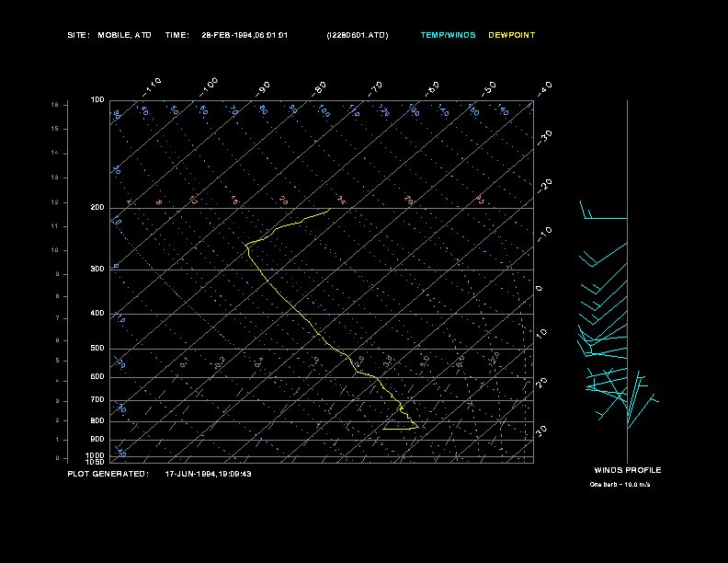This screenshot has width=728, height=563.
Task: Click the -100 temperature label at top
Action: pyautogui.click(x=209, y=87)
